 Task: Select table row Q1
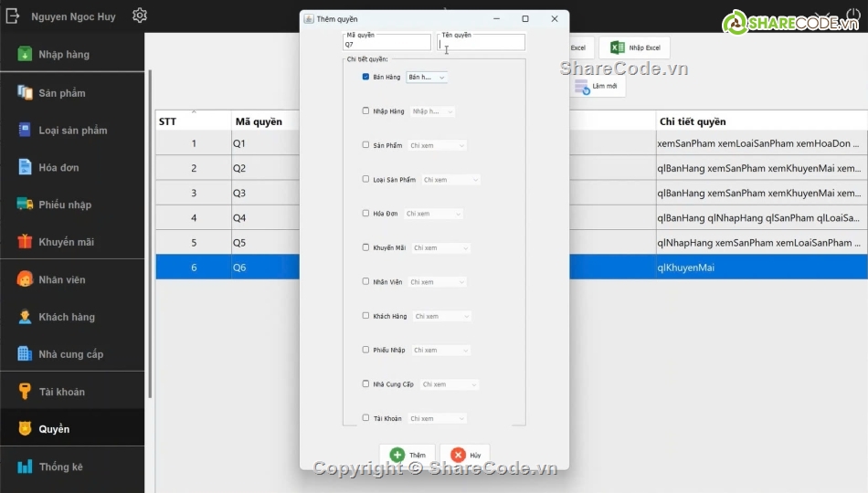512,143
